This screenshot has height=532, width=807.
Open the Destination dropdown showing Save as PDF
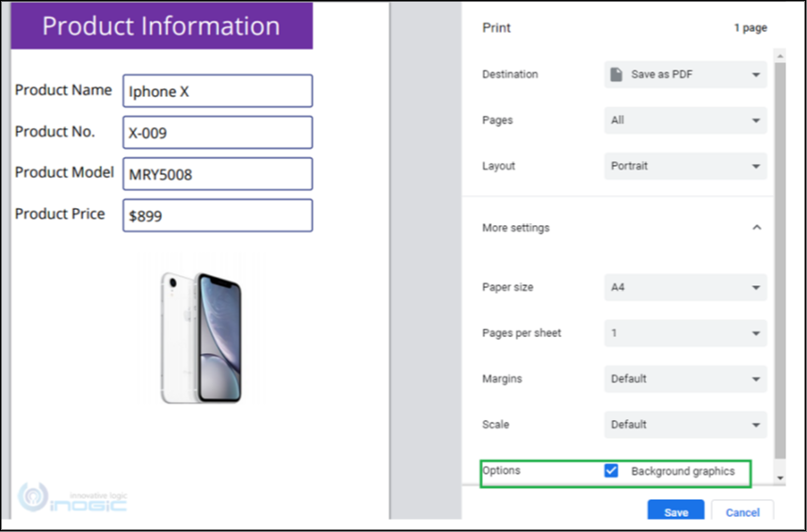click(686, 74)
